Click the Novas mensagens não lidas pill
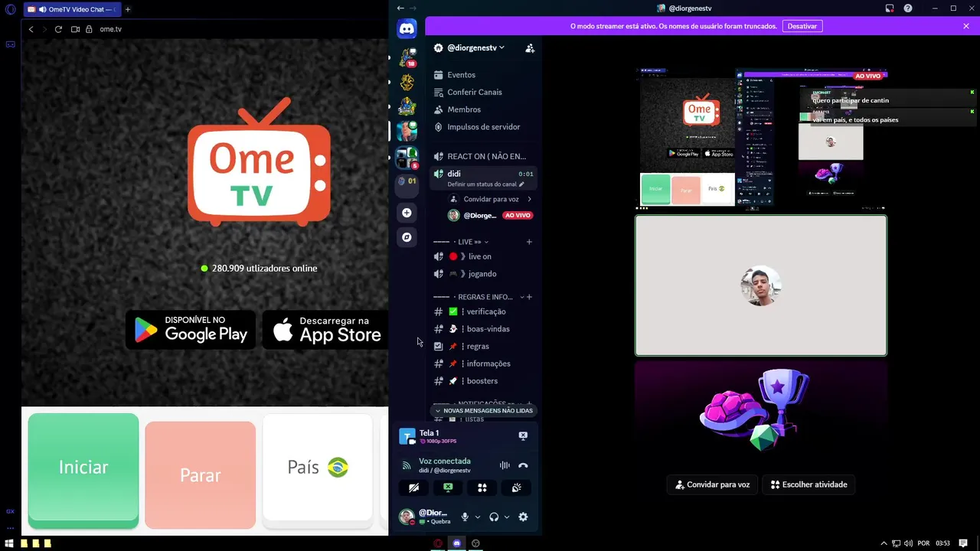This screenshot has width=980, height=551. [483, 411]
